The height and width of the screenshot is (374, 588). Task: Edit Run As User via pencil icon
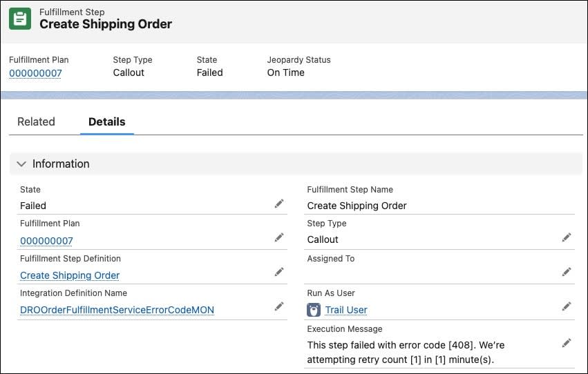[567, 306]
